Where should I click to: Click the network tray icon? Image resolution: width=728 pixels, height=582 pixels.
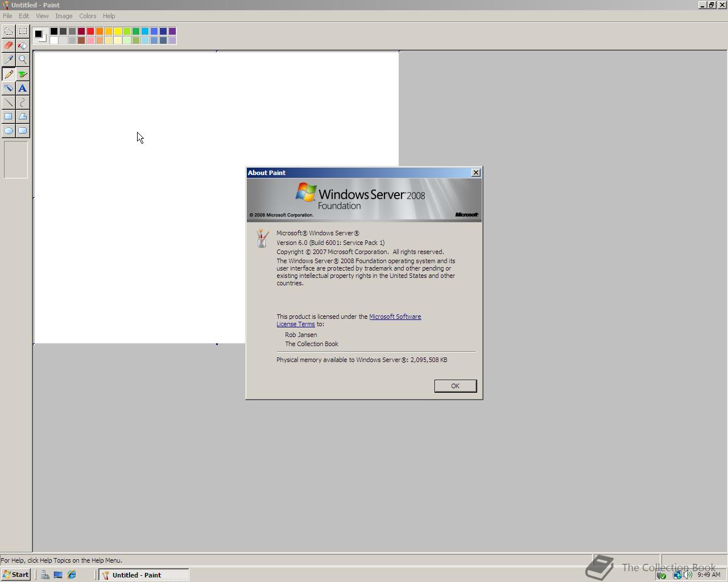pos(677,575)
